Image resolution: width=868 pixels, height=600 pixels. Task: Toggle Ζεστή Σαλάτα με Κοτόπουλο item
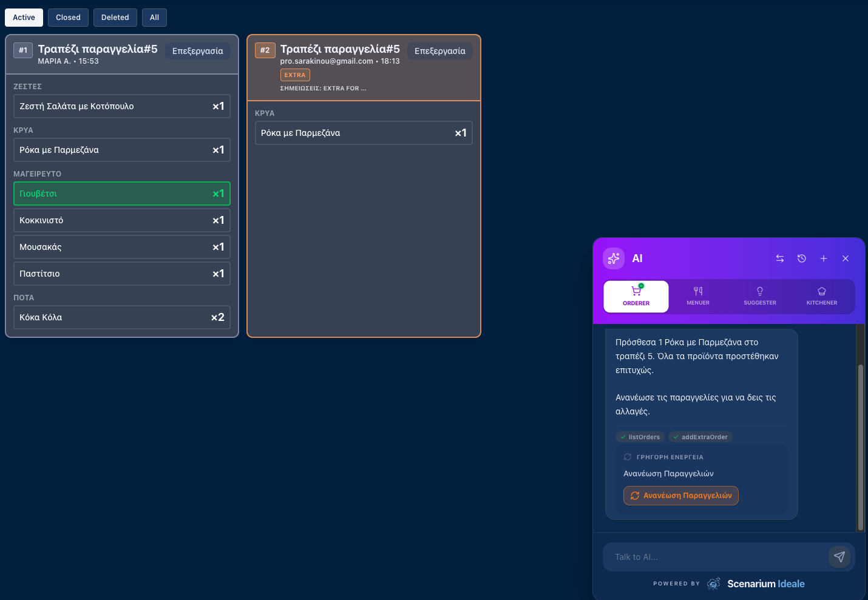pyautogui.click(x=122, y=106)
